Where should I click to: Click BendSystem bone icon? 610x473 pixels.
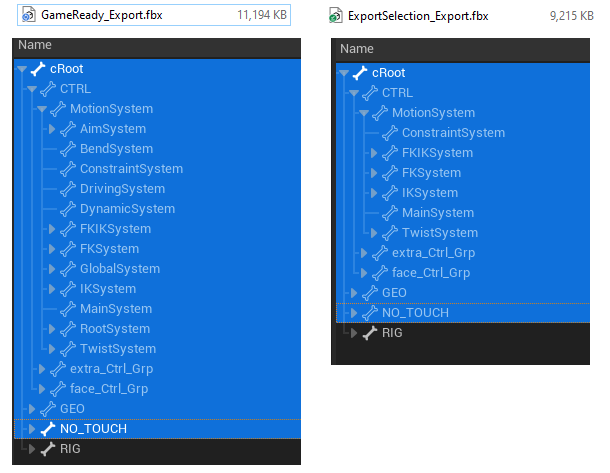coord(68,149)
